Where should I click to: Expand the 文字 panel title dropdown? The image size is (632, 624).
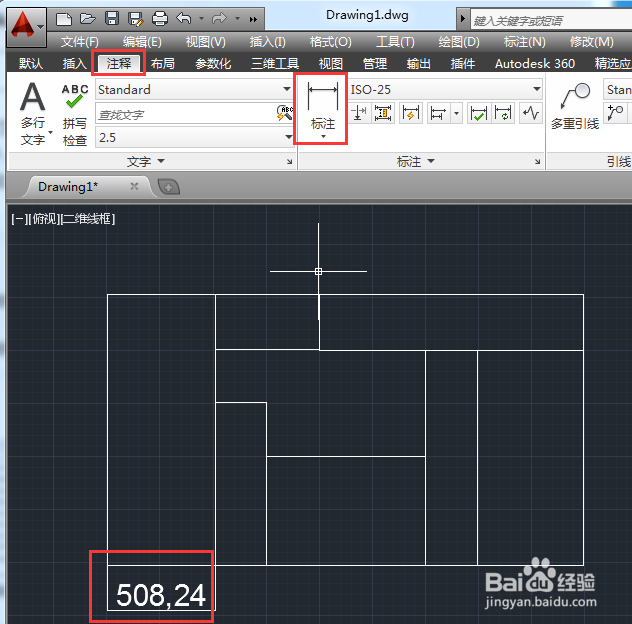[146, 162]
